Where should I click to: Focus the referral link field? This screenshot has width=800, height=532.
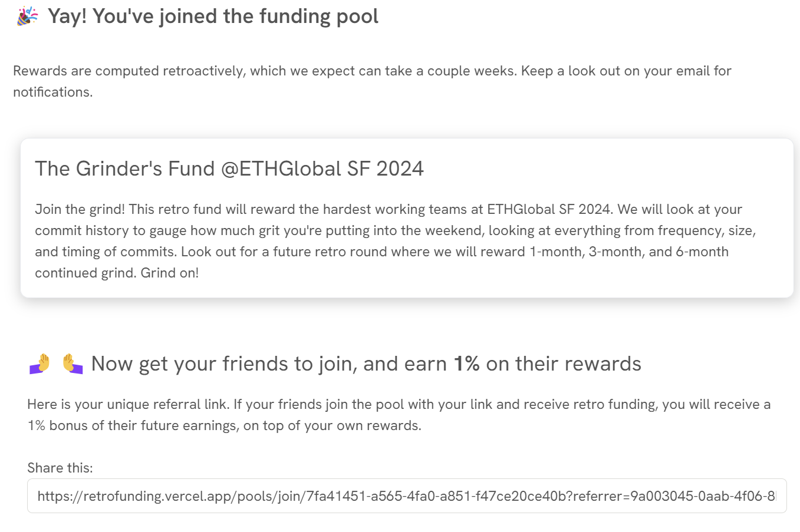[x=407, y=496]
